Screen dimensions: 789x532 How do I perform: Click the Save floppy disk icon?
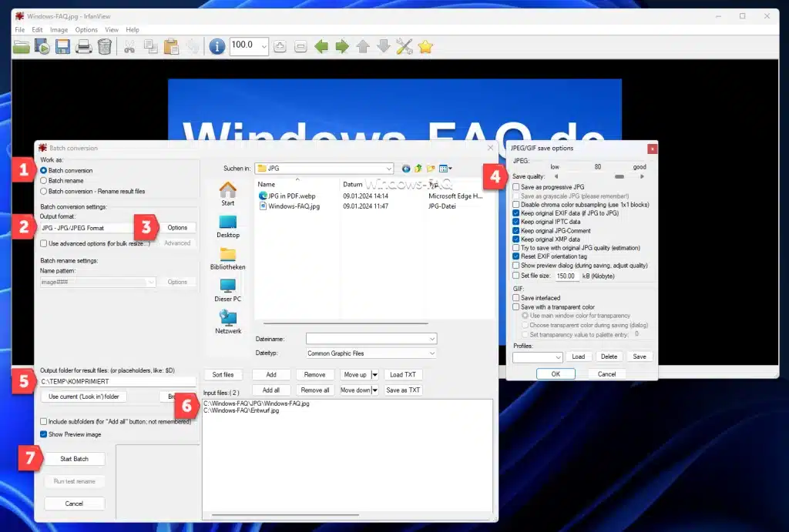coord(62,47)
